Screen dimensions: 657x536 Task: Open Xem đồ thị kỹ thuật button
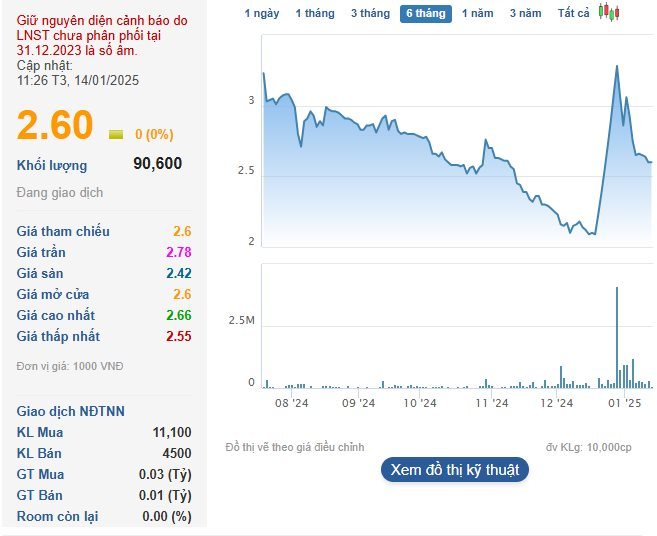[455, 470]
